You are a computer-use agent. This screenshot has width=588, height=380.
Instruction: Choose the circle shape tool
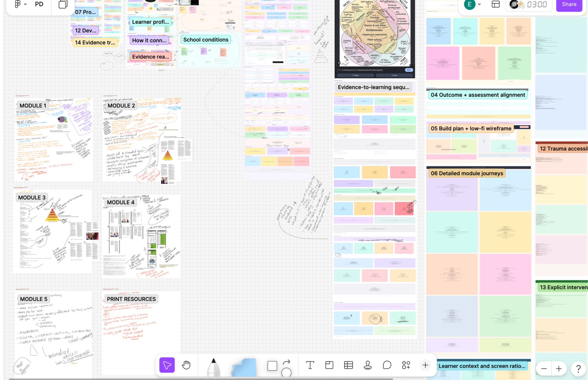286,372
